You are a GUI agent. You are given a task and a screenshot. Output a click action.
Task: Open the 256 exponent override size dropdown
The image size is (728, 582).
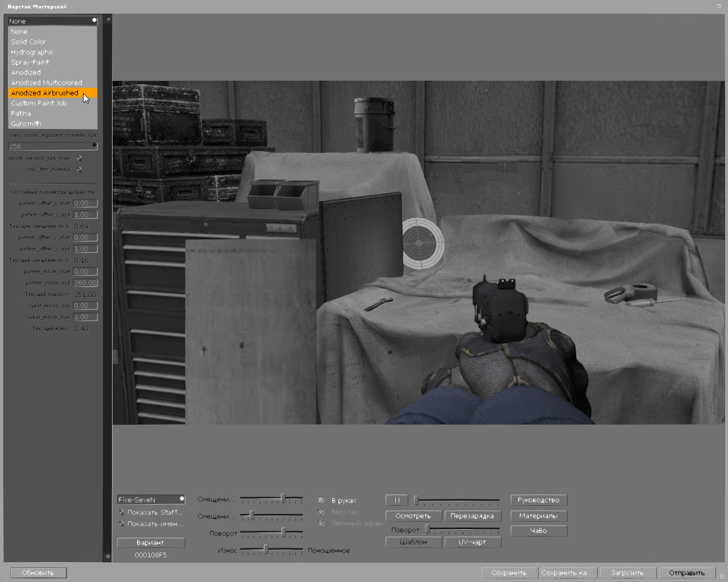[53, 146]
